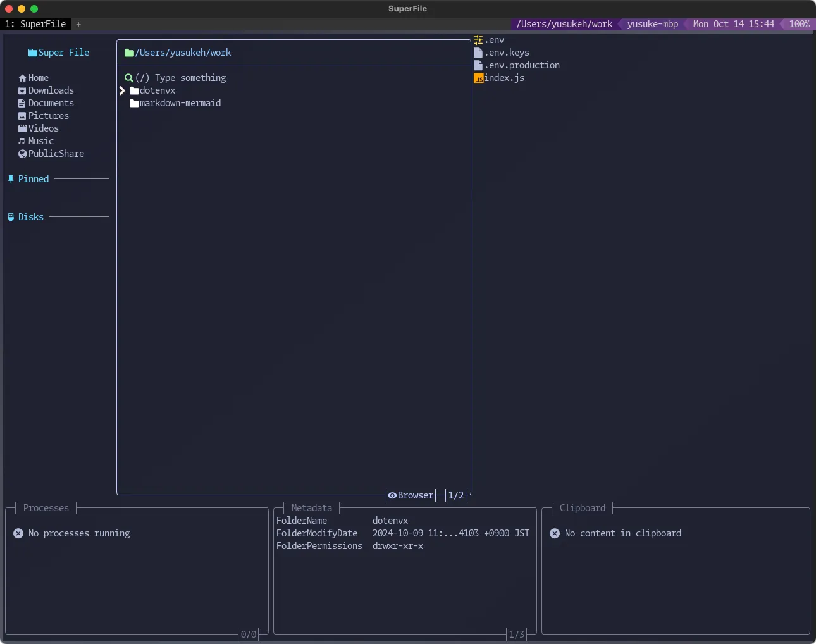Screen dimensions: 816x644
Task: Click the search magnifier icon
Action: tap(129, 78)
